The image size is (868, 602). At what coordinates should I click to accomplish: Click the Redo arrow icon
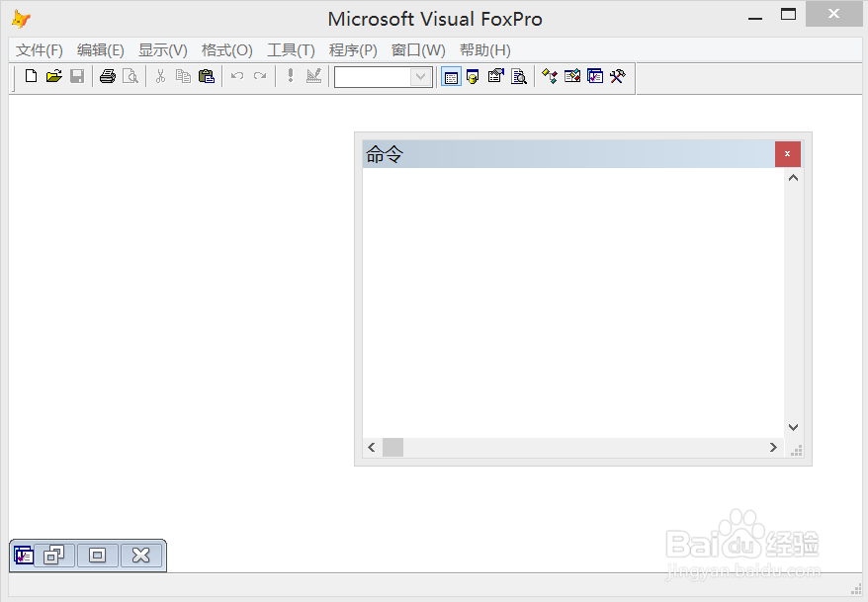260,76
